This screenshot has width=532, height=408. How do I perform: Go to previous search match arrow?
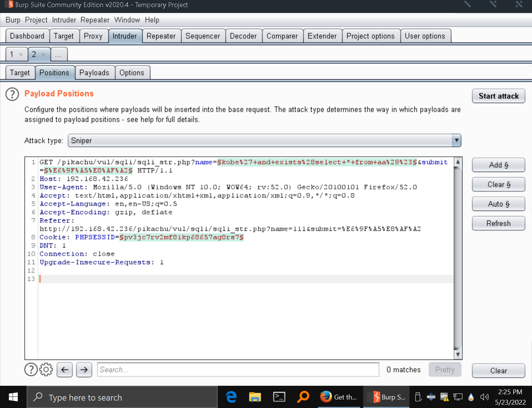tap(65, 369)
